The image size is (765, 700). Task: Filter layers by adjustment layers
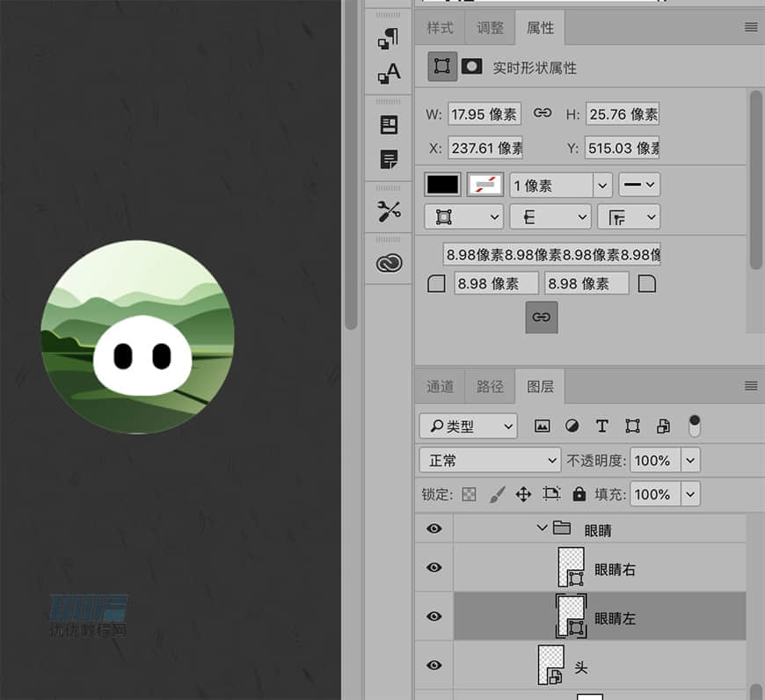click(572, 427)
